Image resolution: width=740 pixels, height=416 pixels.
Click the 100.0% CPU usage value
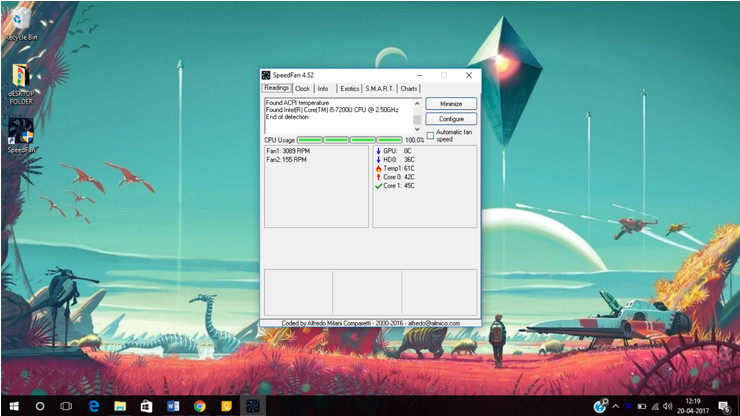414,140
